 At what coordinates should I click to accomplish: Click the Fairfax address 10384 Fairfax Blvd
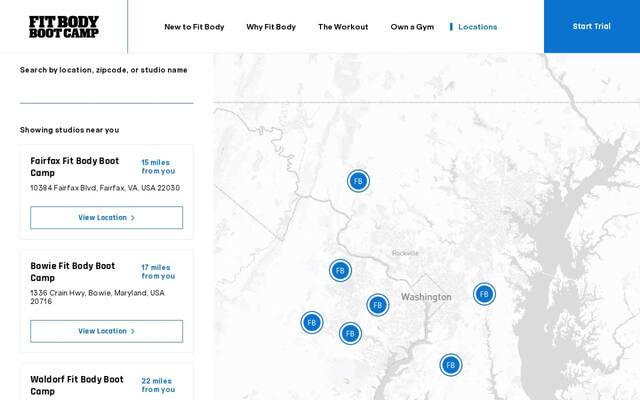point(105,188)
